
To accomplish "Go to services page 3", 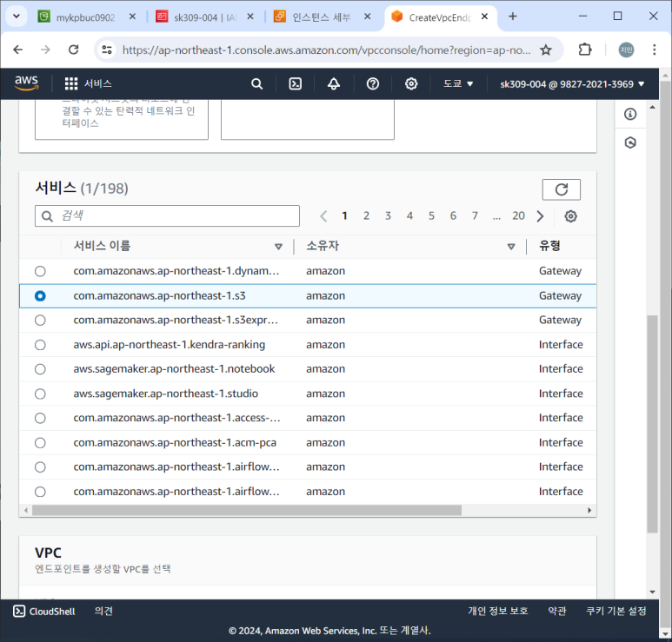I will [x=388, y=215].
